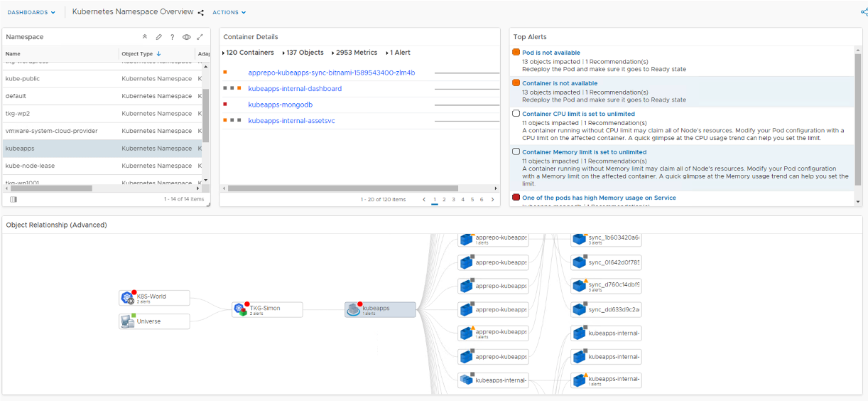Select page 4 in Container Details pager
Screen dimensions: 868x401
click(x=462, y=200)
